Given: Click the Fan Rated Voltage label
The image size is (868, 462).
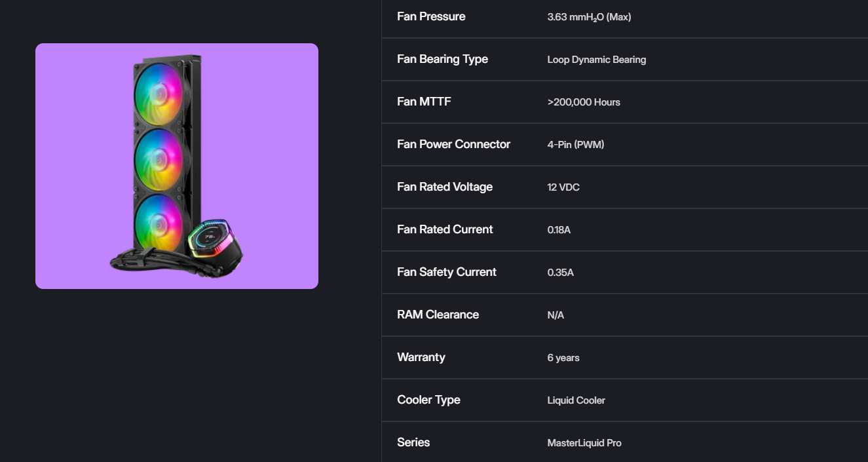Looking at the screenshot, I should tap(444, 187).
